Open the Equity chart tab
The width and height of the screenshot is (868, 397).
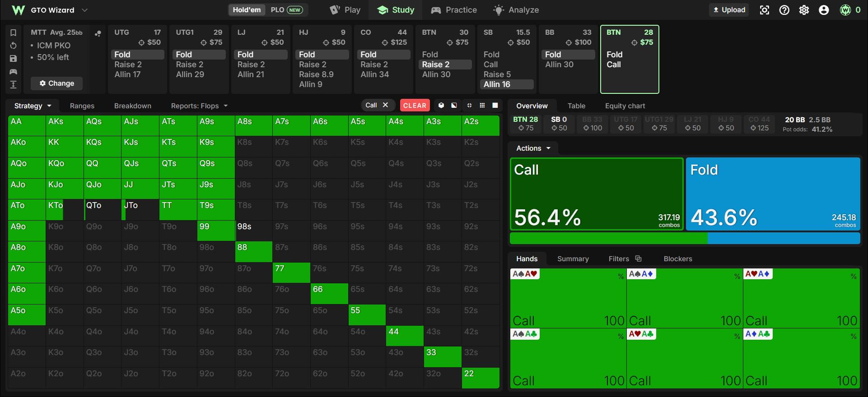point(625,106)
